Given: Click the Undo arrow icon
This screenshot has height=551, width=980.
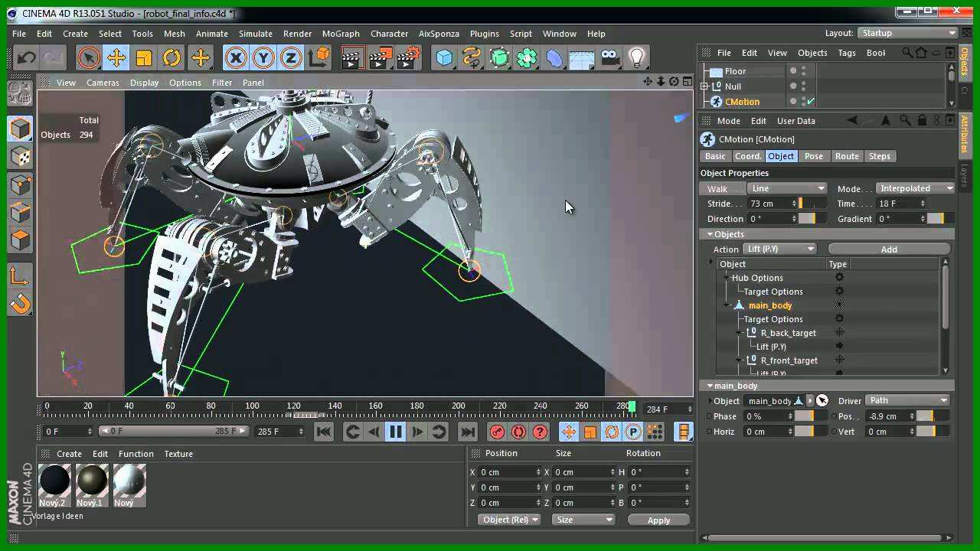Looking at the screenshot, I should [27, 57].
